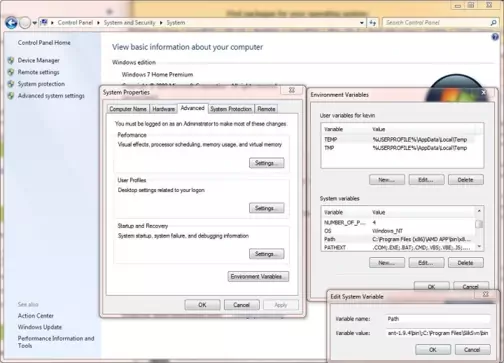Click the Forward navigation arrow
Viewport: 504px width, 363px height.
click(25, 23)
